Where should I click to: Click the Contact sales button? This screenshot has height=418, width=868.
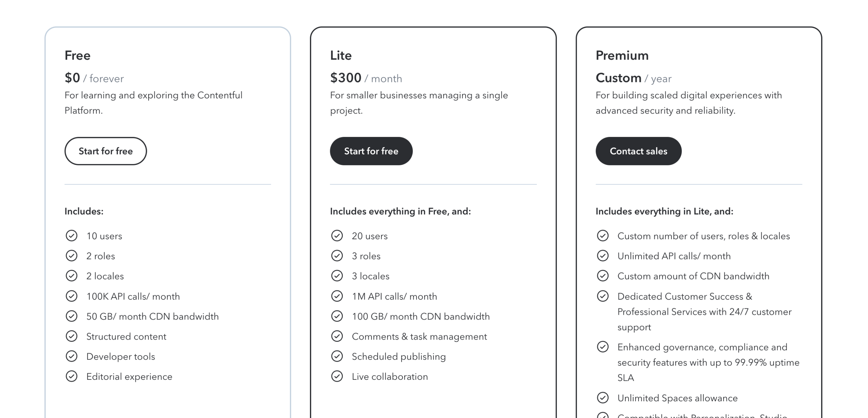pos(638,151)
